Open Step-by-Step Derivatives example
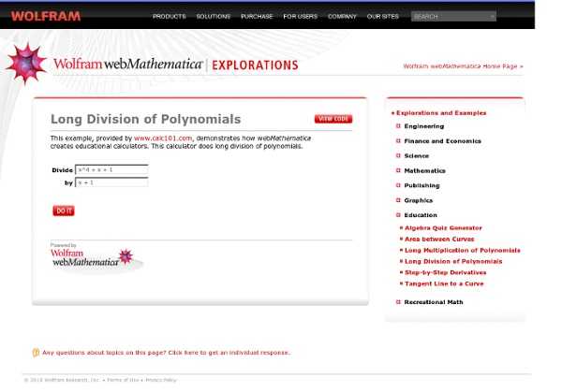Viewport: 562px width, 392px height. [x=446, y=272]
